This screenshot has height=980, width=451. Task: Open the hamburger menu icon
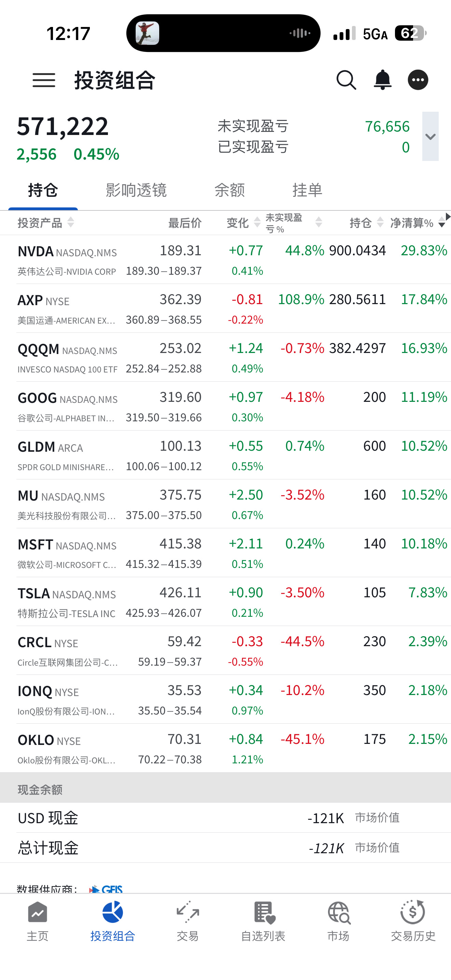pos(44,80)
